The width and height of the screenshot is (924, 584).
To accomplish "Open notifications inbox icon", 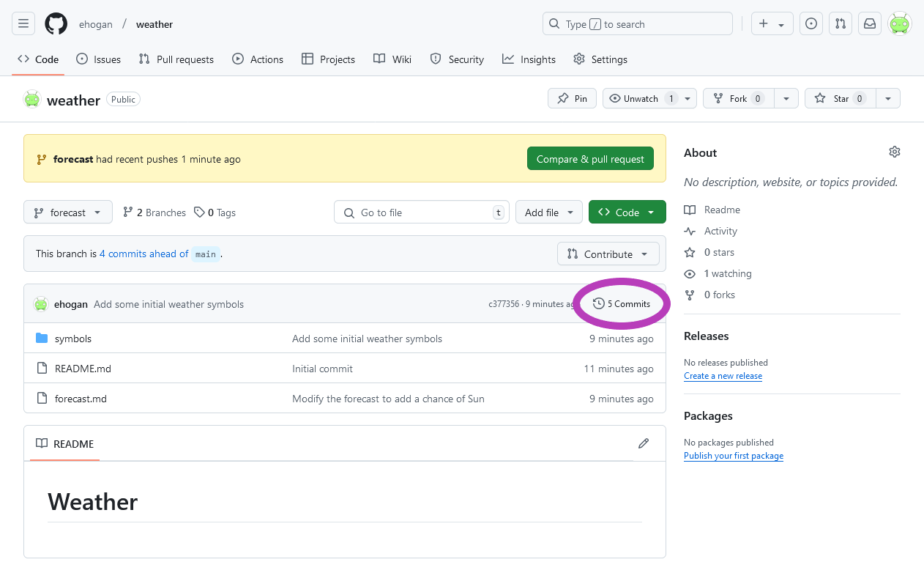I will pos(870,23).
